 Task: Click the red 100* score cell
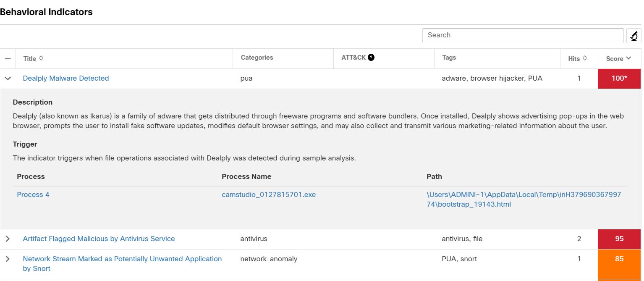pyautogui.click(x=619, y=79)
